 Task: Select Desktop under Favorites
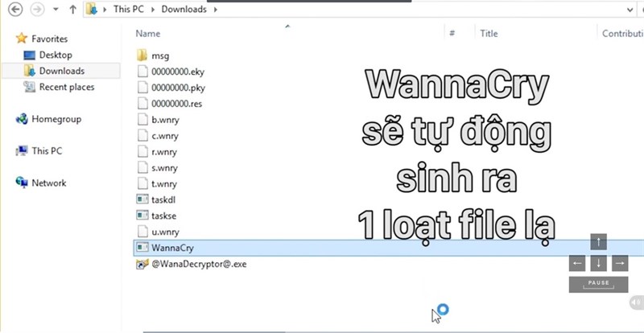[x=56, y=55]
